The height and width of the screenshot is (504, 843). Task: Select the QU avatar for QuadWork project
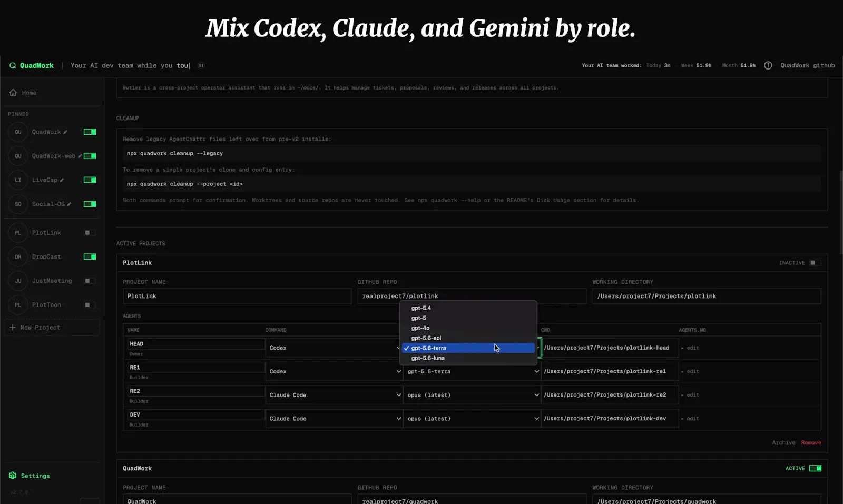[18, 132]
